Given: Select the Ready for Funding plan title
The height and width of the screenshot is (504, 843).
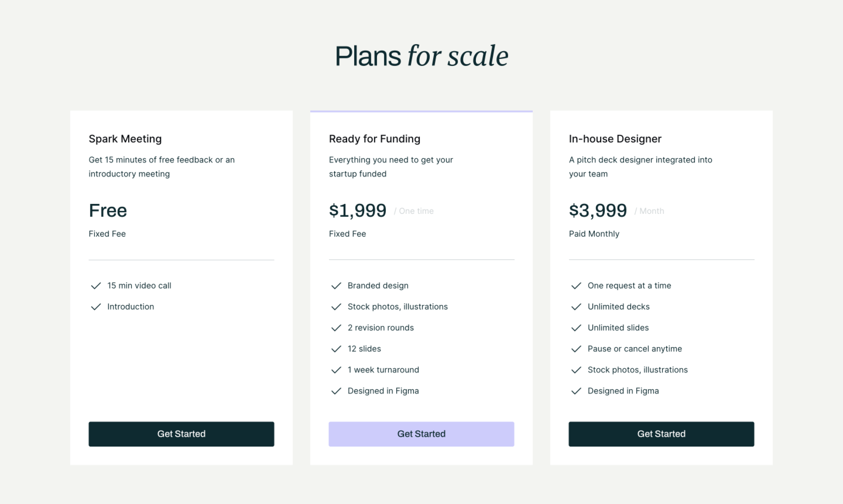Looking at the screenshot, I should 374,139.
